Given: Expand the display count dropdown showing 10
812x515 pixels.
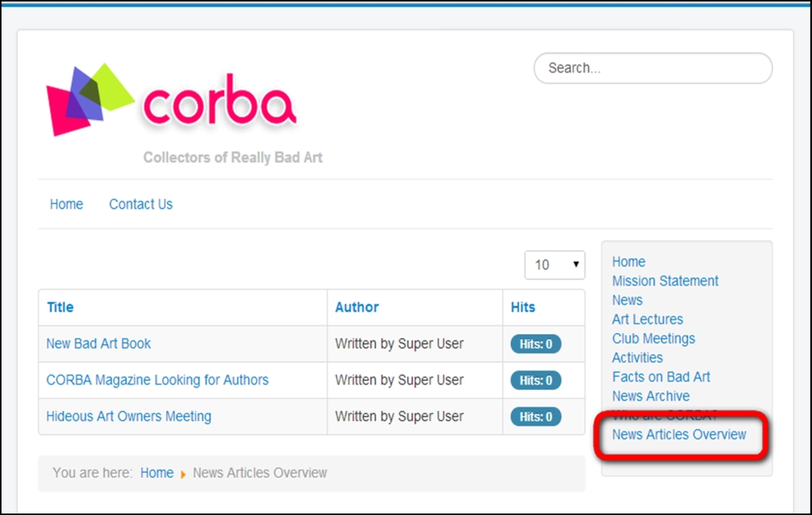Looking at the screenshot, I should point(555,265).
